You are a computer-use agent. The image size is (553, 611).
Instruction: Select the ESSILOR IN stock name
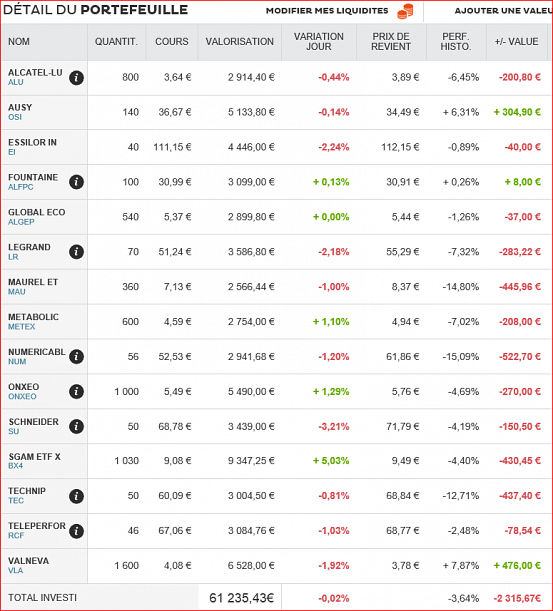[x=32, y=142]
